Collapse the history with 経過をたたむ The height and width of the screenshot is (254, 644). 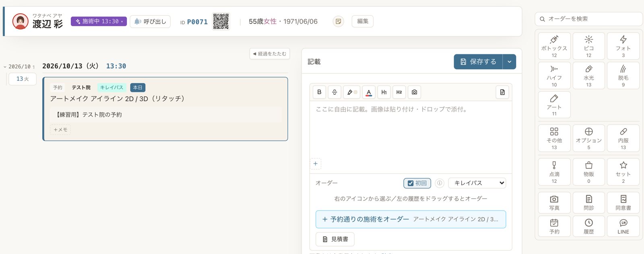[x=270, y=54]
